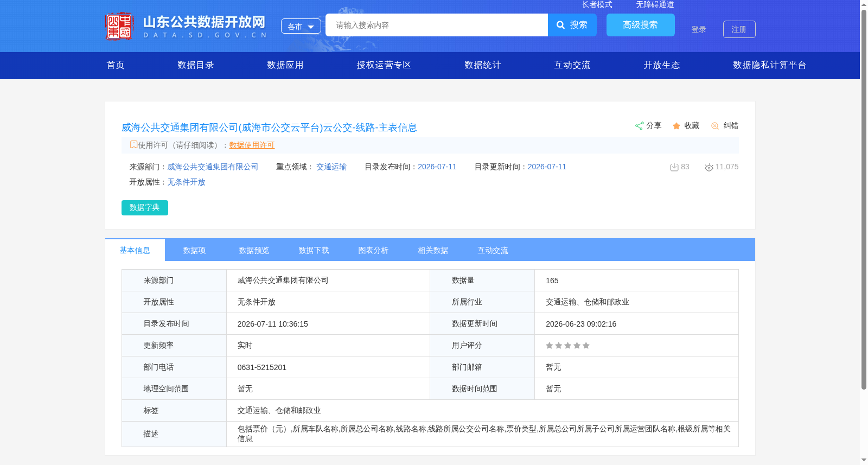Rate using the third star
This screenshot has height=465, width=868.
pos(567,346)
